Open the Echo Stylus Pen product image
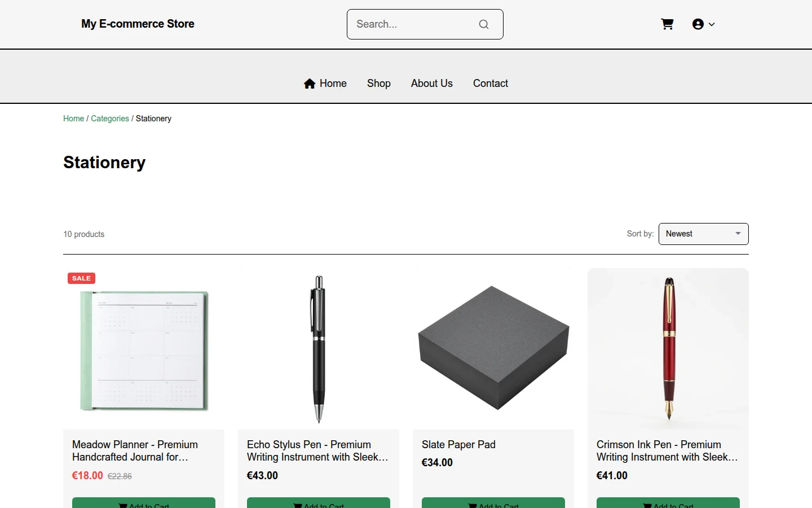812x508 pixels. click(319, 349)
